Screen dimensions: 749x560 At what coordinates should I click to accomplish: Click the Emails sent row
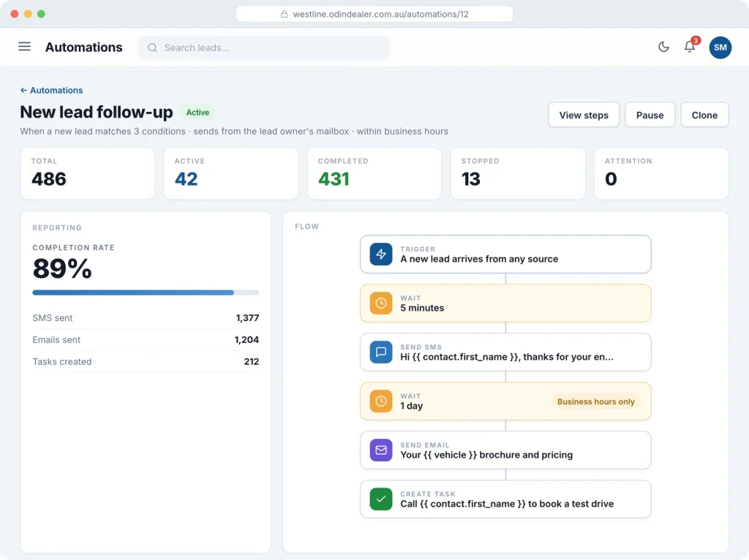[146, 340]
